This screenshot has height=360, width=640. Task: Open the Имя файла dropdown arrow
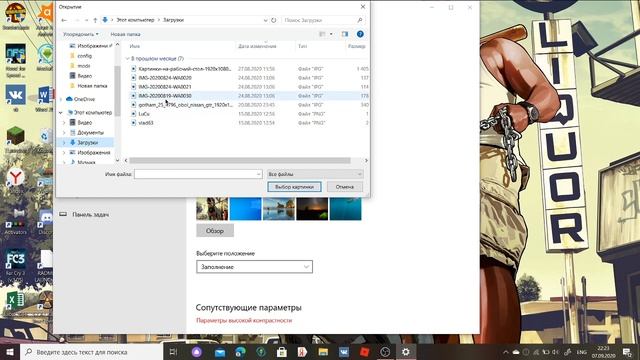click(259, 174)
